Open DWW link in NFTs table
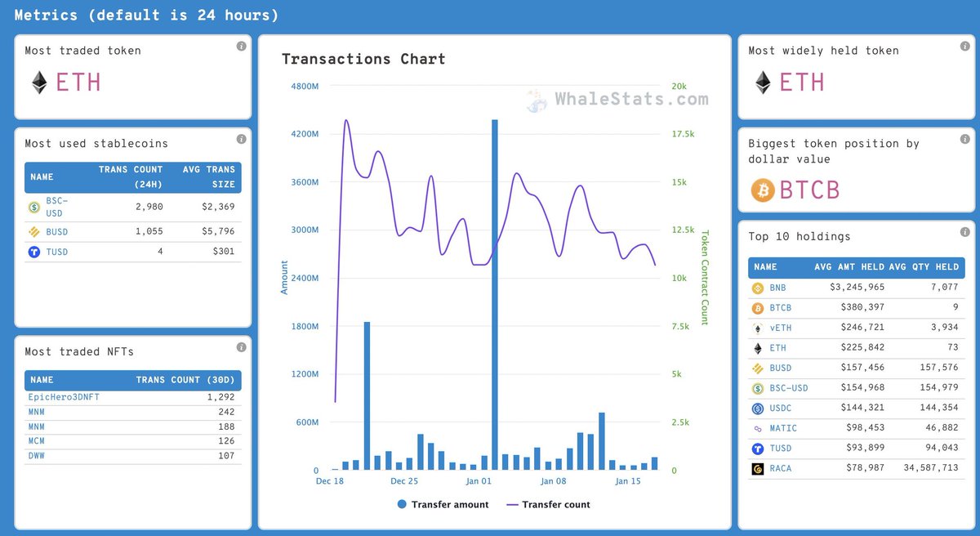Image resolution: width=980 pixels, height=536 pixels. coord(36,456)
